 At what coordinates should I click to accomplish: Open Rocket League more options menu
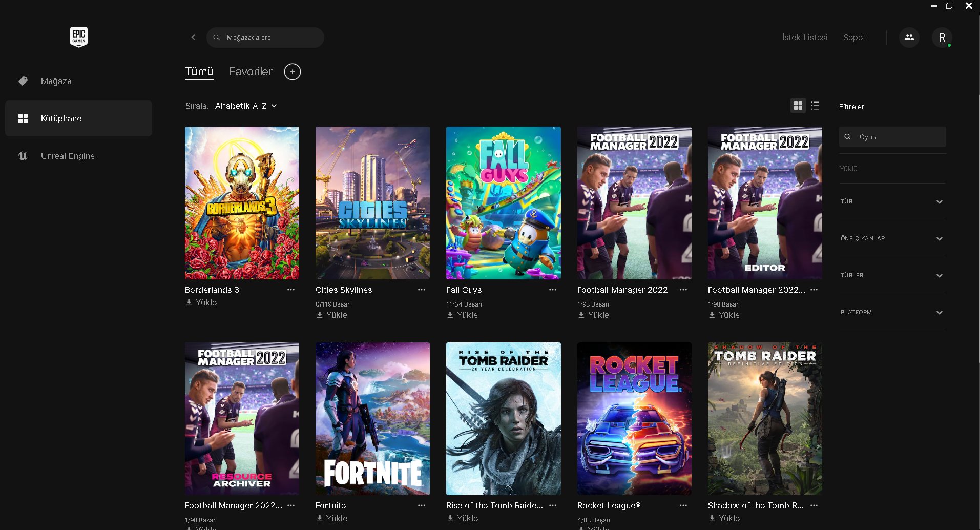tap(683, 505)
